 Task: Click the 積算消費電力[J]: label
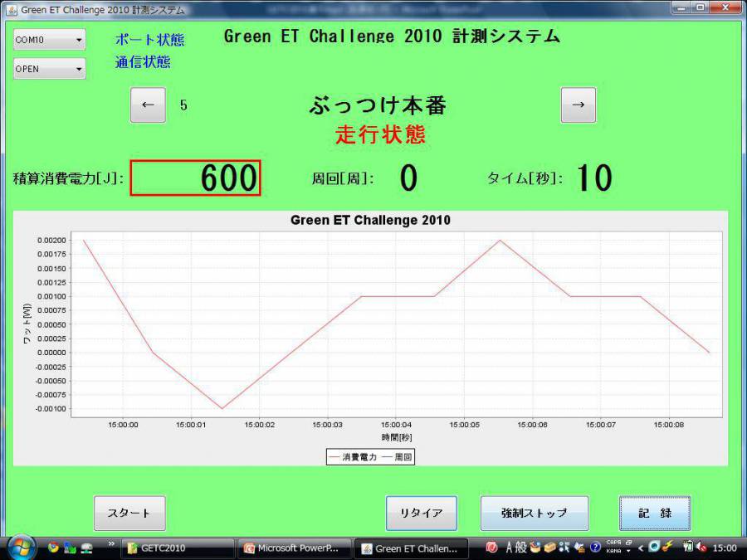coord(68,178)
